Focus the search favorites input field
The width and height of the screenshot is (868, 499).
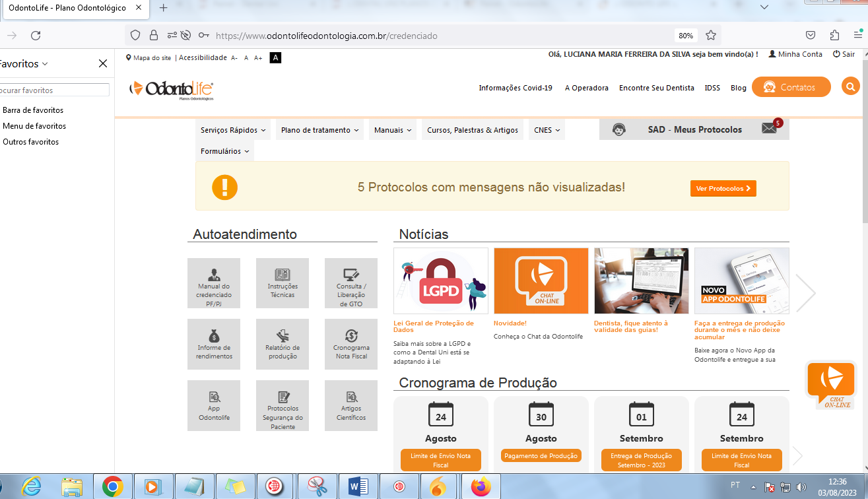click(x=54, y=90)
